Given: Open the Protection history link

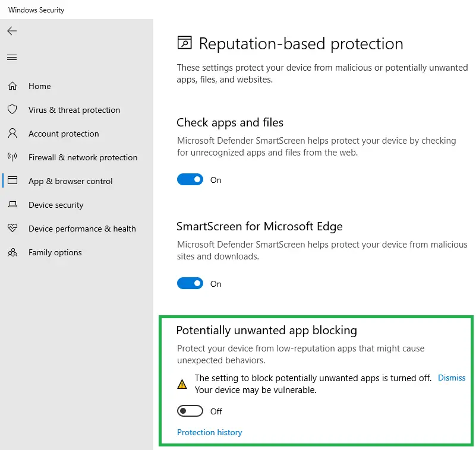Looking at the screenshot, I should point(209,432).
